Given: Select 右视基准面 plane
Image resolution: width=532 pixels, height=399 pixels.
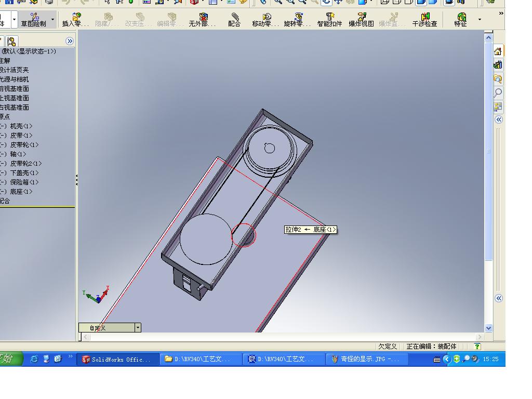Looking at the screenshot, I should (x=14, y=108).
